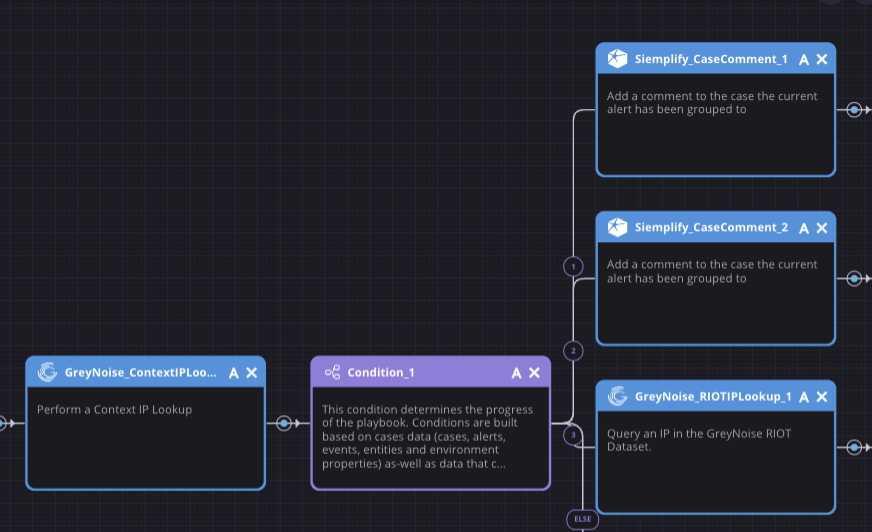Select the GreyNoise_RIOTIPLookup_1 title

click(714, 396)
